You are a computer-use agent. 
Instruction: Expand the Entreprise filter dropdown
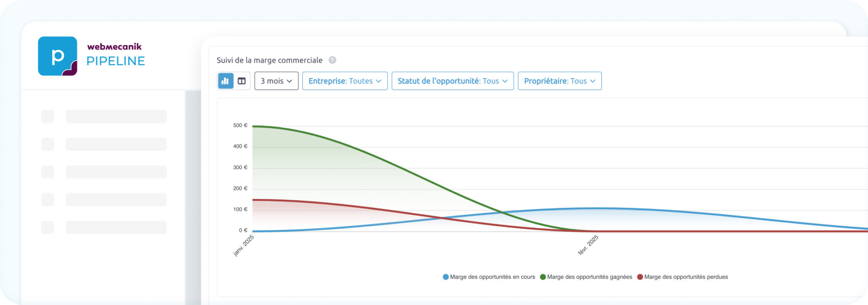click(x=345, y=81)
